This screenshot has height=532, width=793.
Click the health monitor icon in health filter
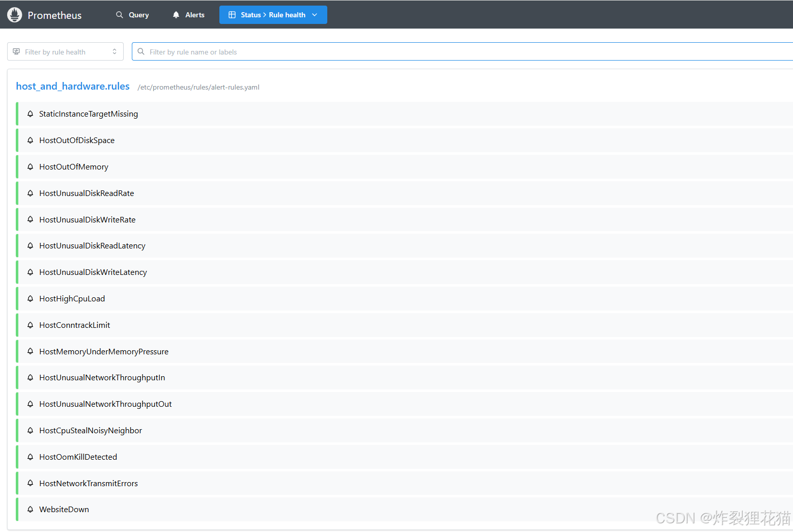16,51
